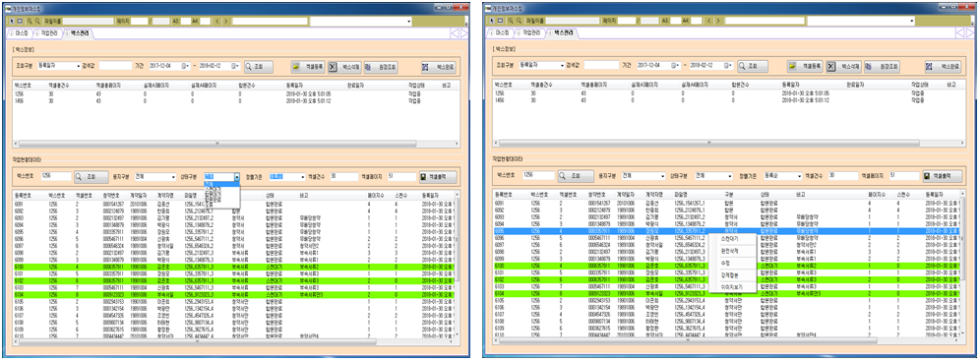Open start date calendar picker in left window
980x361 pixels.
(185, 65)
